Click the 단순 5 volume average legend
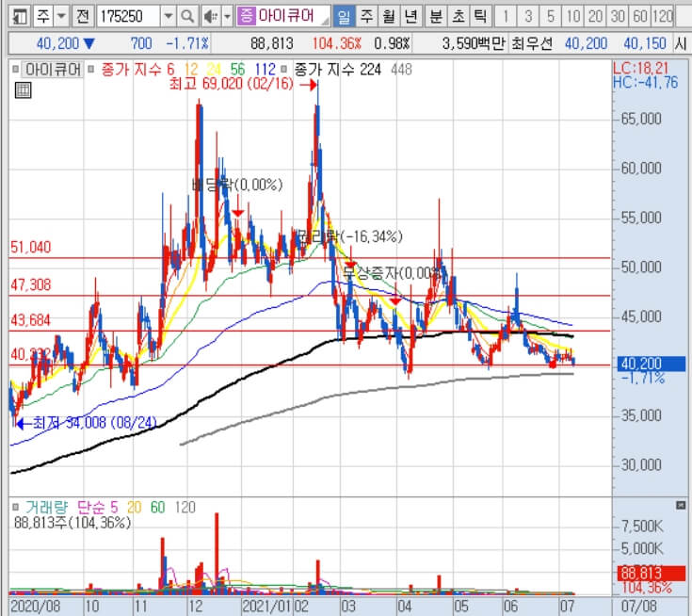Screen dimensions: 692x616 tap(98, 508)
